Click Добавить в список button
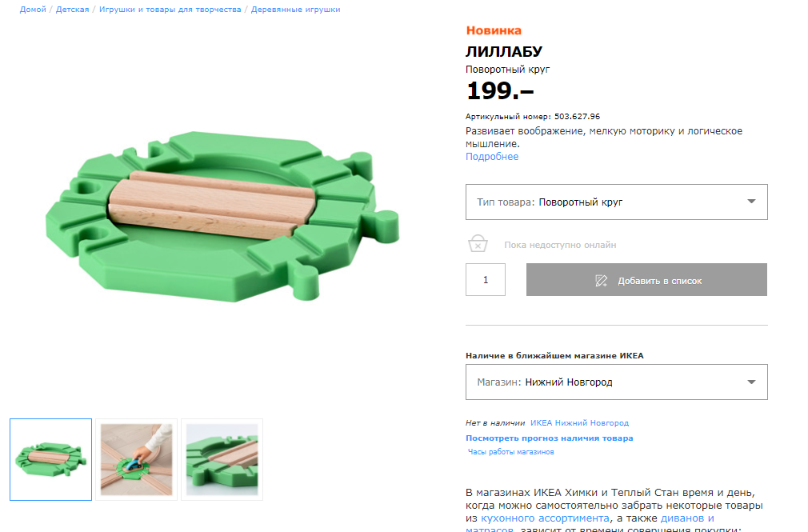808x532 pixels. point(646,280)
